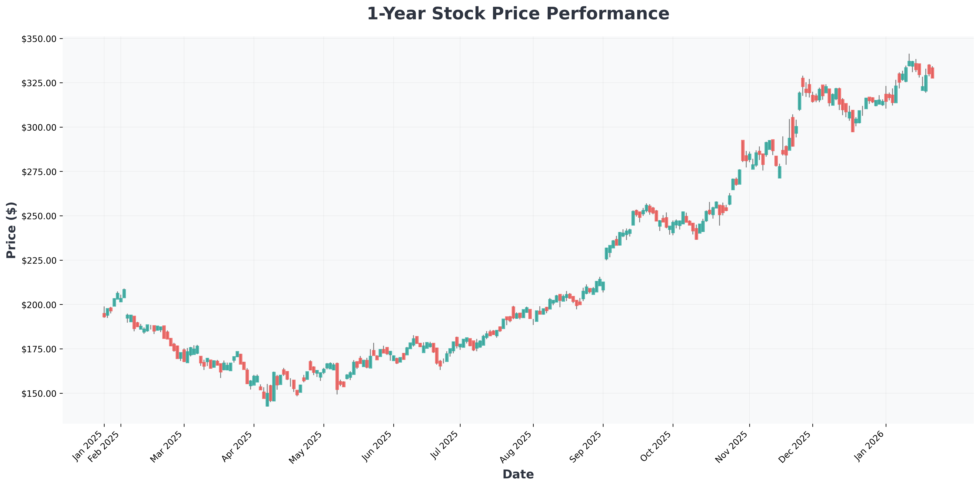The height and width of the screenshot is (487, 980).
Task: Click the 'Jan 2025' date tick label
Action: point(88,445)
